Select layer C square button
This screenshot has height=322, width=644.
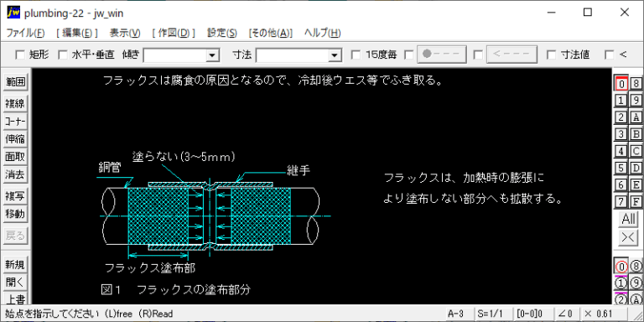click(636, 151)
